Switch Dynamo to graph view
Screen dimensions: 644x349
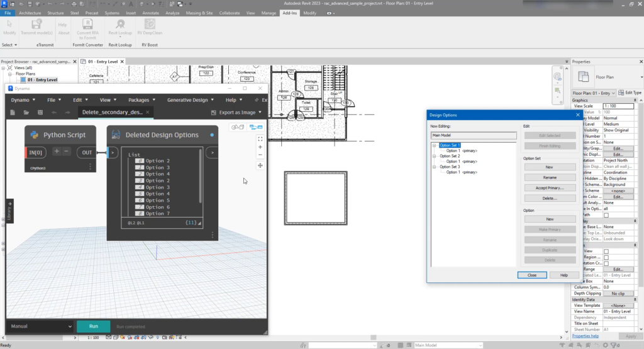(x=256, y=127)
